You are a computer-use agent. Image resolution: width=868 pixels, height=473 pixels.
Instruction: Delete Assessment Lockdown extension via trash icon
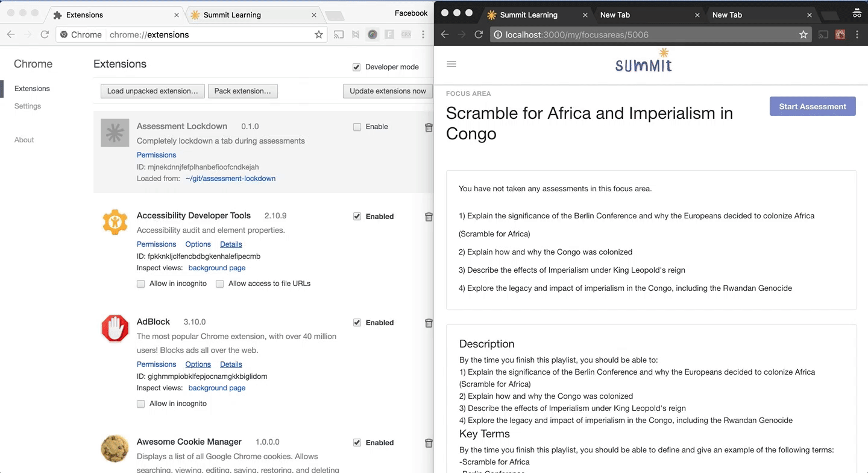pyautogui.click(x=429, y=127)
